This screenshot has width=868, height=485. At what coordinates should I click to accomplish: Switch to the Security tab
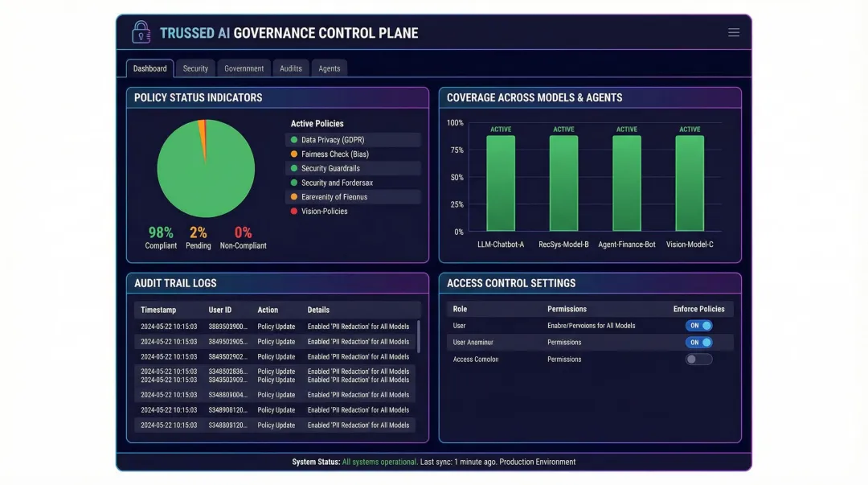[195, 68]
